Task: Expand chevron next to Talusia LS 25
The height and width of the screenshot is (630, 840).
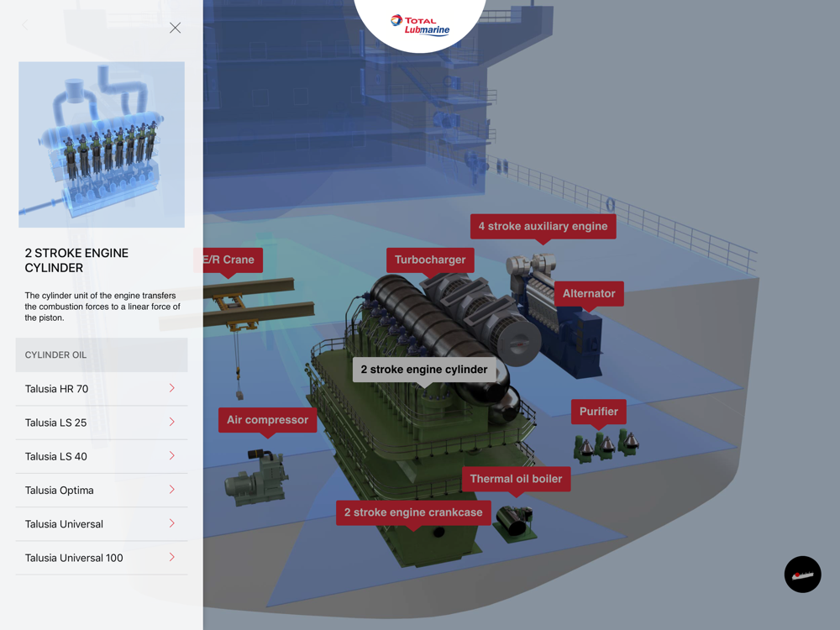Action: pos(172,422)
